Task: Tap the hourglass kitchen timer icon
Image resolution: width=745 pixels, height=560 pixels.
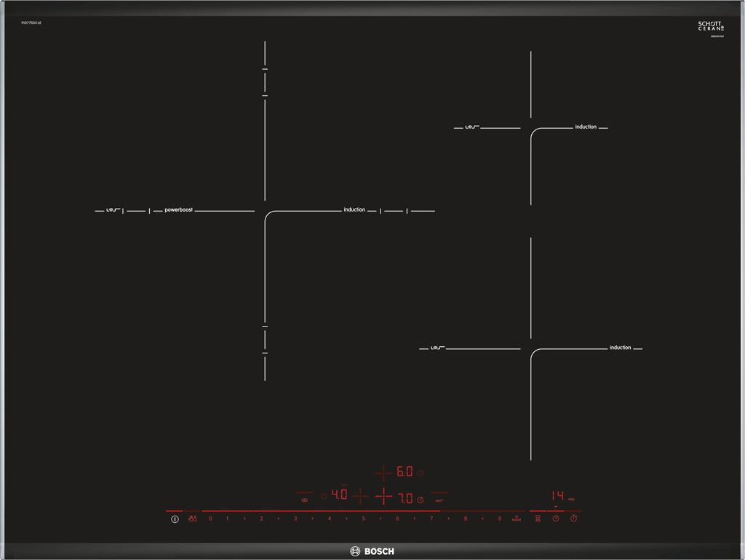Action: pos(538,519)
